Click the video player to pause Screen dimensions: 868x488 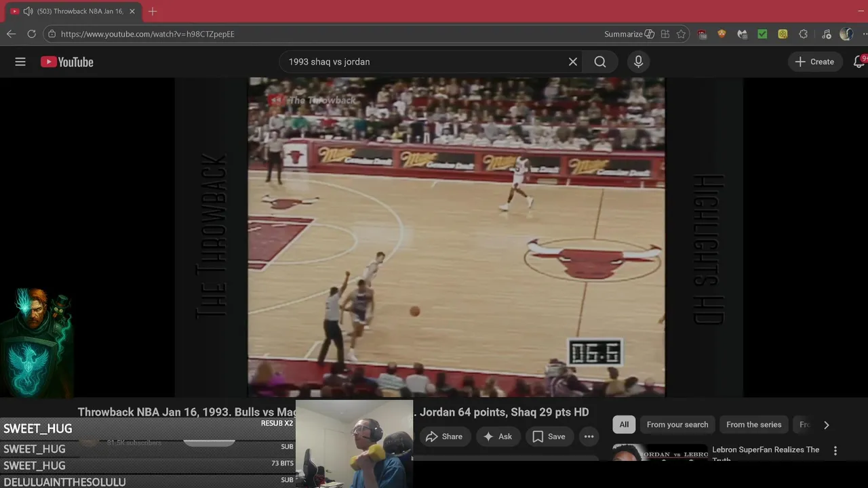coord(456,237)
